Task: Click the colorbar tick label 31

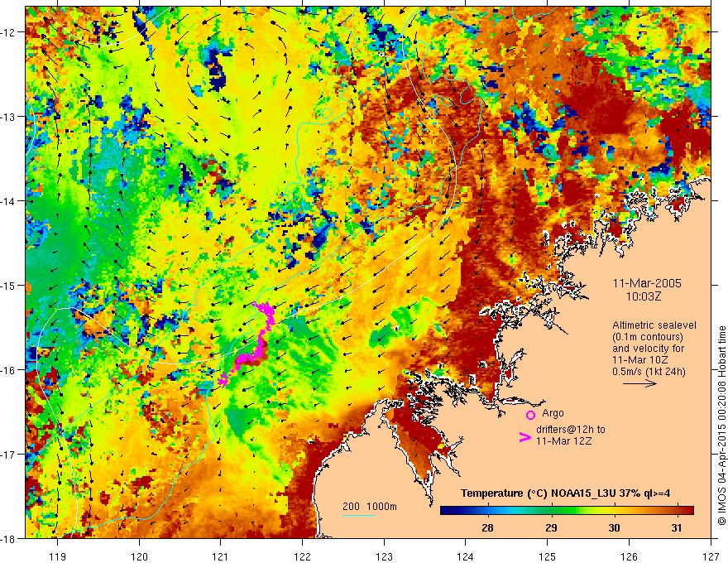Action: [x=677, y=527]
